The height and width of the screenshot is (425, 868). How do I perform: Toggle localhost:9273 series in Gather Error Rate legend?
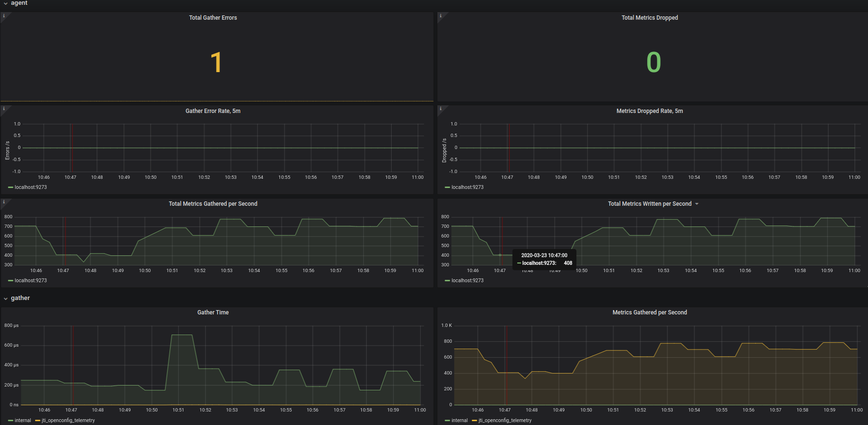pos(31,187)
